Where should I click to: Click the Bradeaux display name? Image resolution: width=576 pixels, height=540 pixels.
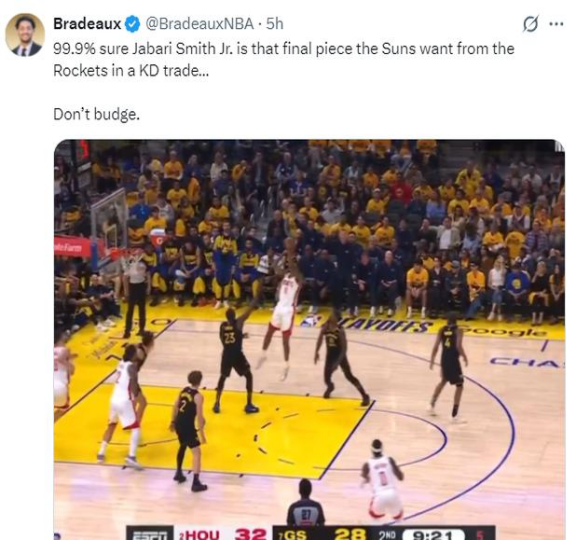[x=87, y=24]
